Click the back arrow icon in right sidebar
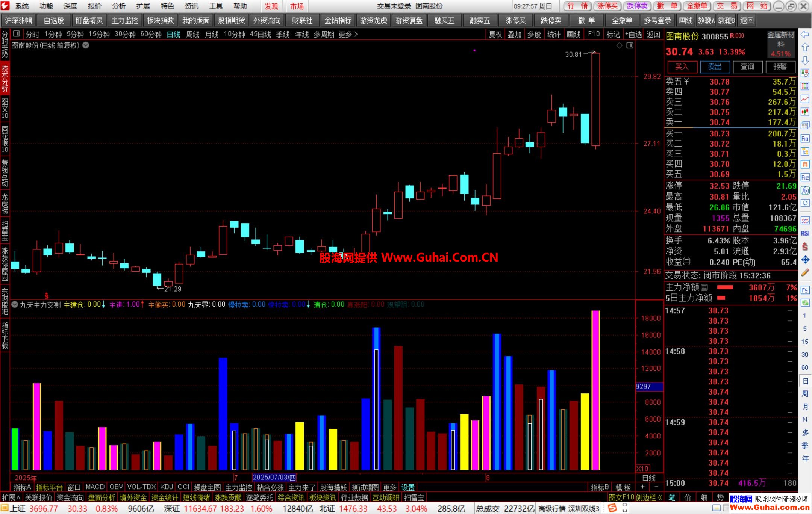This screenshot has height=514, width=812. click(x=805, y=35)
